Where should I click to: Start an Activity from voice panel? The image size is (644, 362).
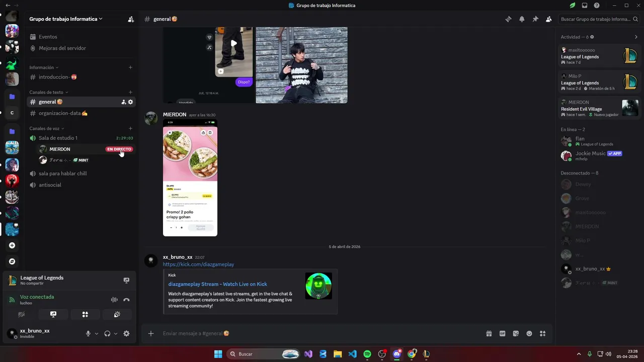coord(85,314)
